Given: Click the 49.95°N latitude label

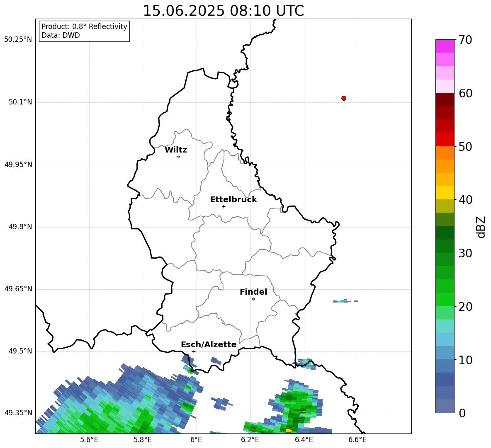Looking at the screenshot, I should [18, 165].
